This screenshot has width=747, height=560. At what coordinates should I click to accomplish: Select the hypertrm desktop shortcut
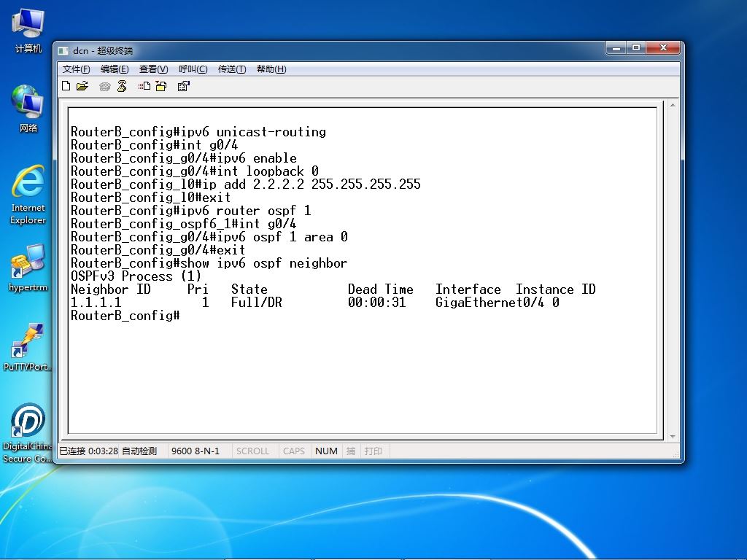coord(28,268)
